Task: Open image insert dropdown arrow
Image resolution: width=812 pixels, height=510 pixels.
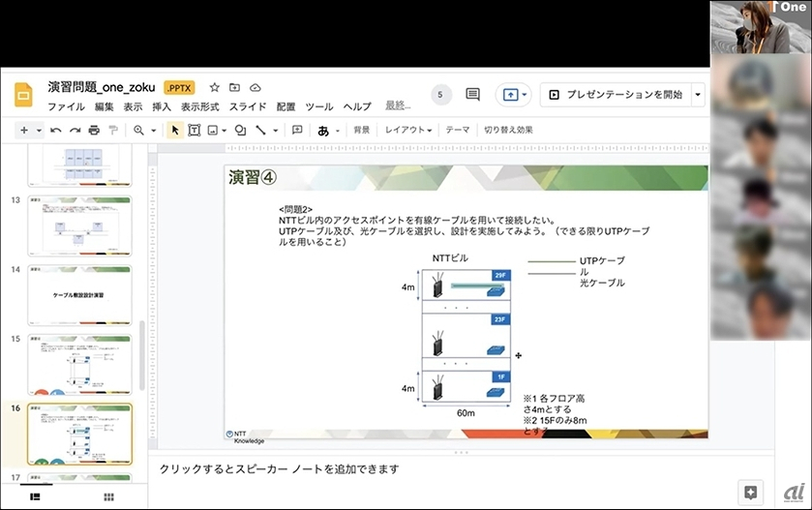Action: [x=225, y=131]
